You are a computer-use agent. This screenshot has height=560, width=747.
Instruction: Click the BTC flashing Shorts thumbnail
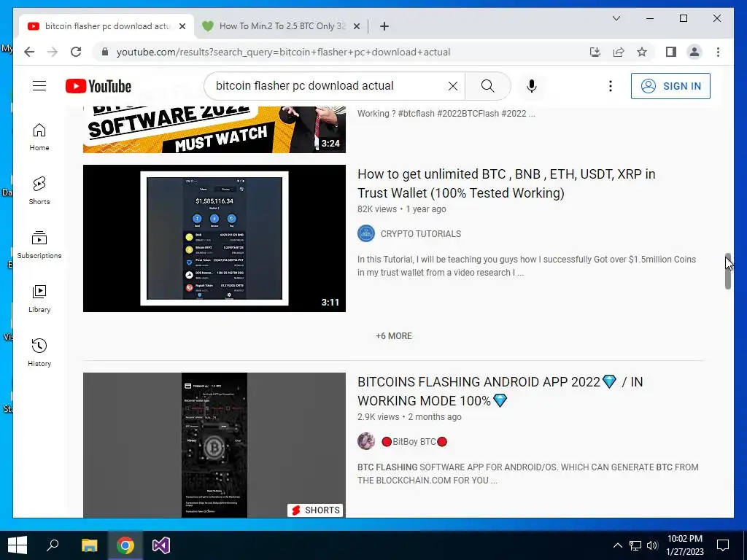(x=214, y=446)
